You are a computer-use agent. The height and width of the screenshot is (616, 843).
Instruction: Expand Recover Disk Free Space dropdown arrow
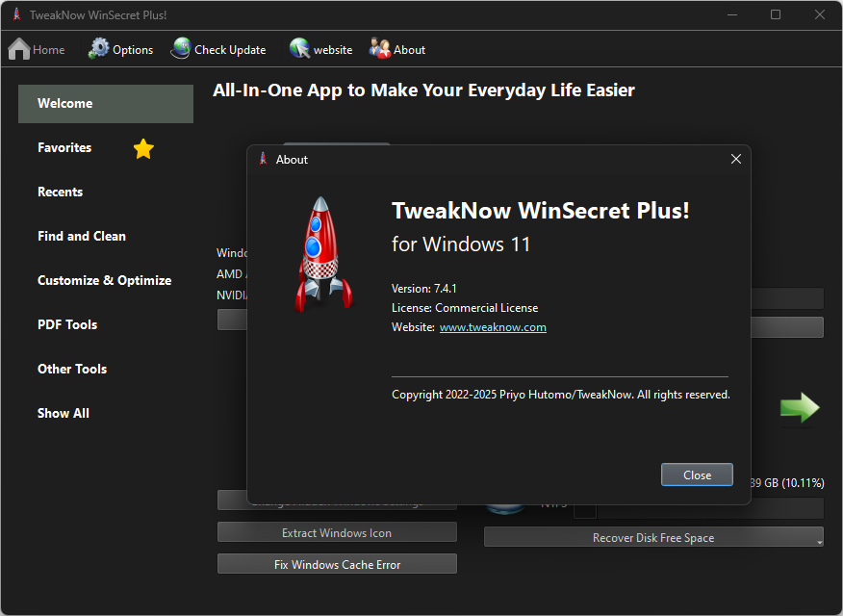pyautogui.click(x=819, y=542)
